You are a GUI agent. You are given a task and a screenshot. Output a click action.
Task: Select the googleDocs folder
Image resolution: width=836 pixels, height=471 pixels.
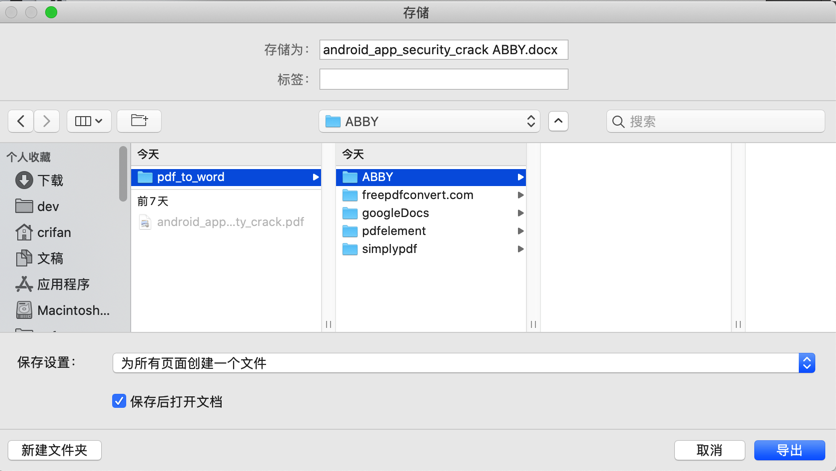(431, 213)
